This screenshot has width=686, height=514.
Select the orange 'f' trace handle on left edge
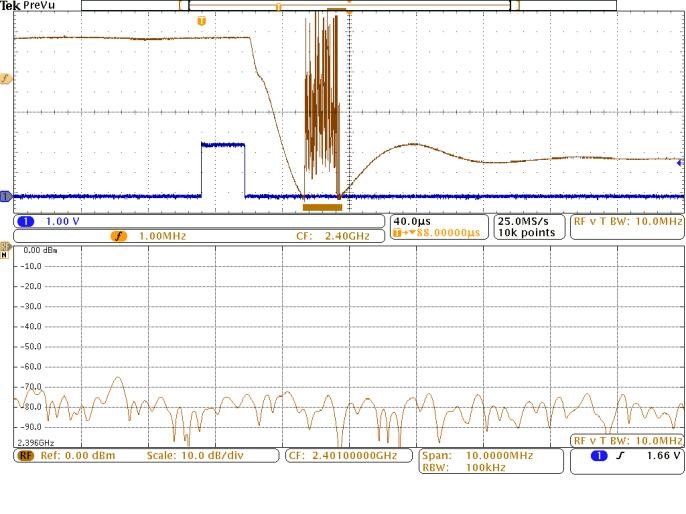pyautogui.click(x=5, y=78)
